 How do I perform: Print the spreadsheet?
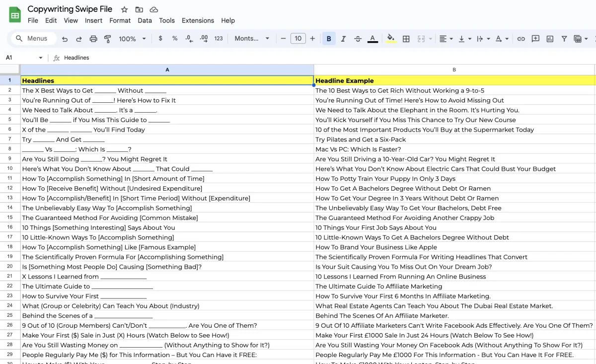93,39
